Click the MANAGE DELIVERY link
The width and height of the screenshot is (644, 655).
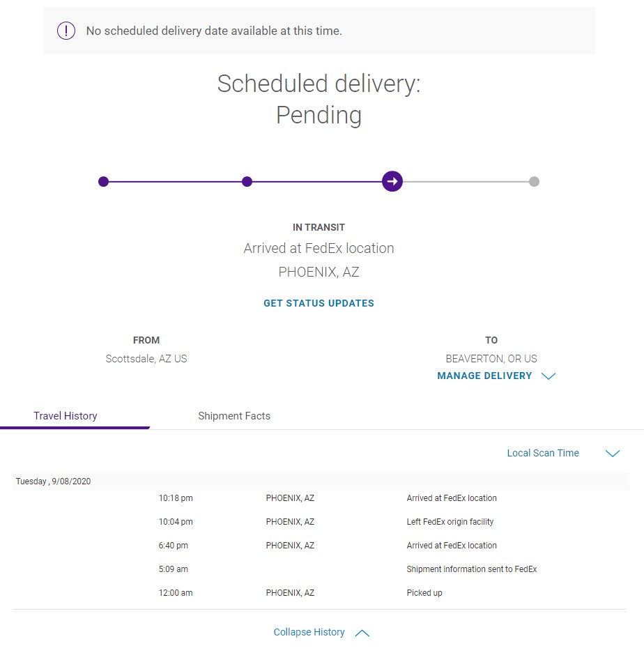click(484, 376)
